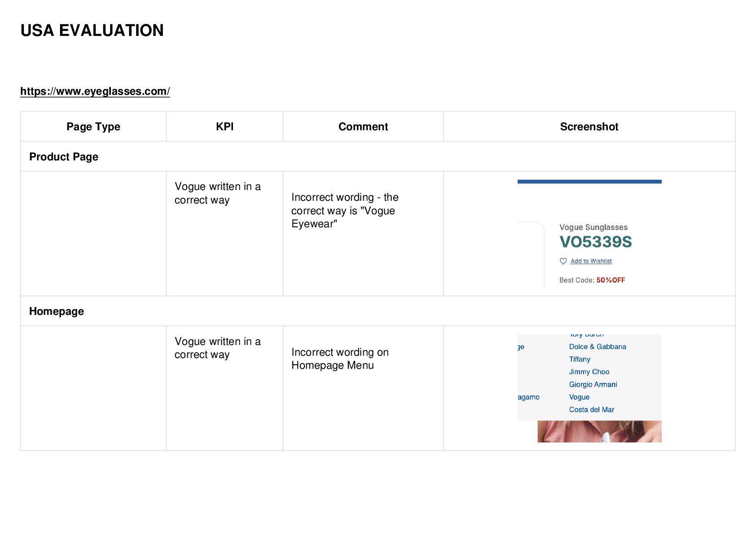Choose the Jimmy Choo menu entry
The width and height of the screenshot is (756, 535).
click(589, 372)
